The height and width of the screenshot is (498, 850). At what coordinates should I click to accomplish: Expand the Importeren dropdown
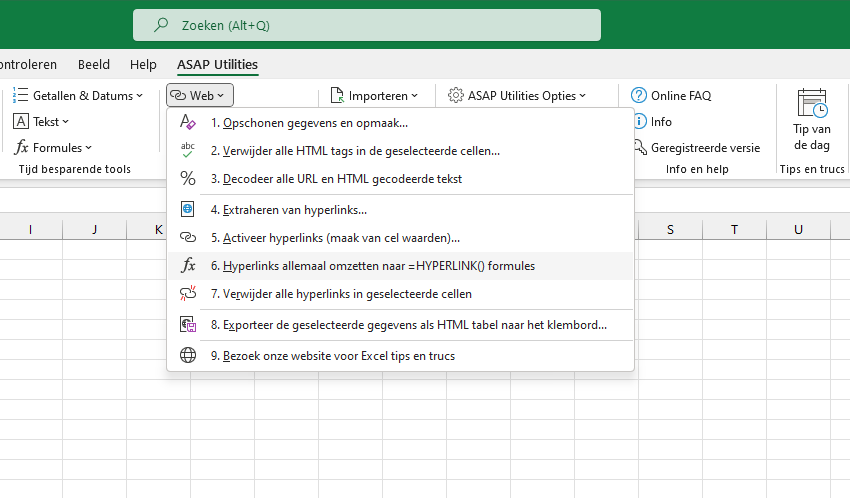pos(375,95)
